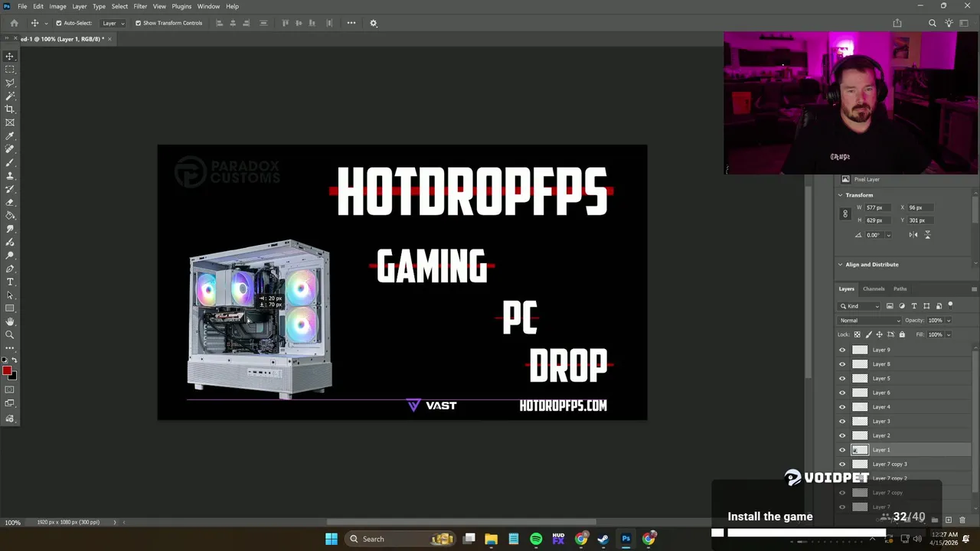Select the Rectangle shape tool
Image resolution: width=980 pixels, height=551 pixels.
tap(10, 308)
